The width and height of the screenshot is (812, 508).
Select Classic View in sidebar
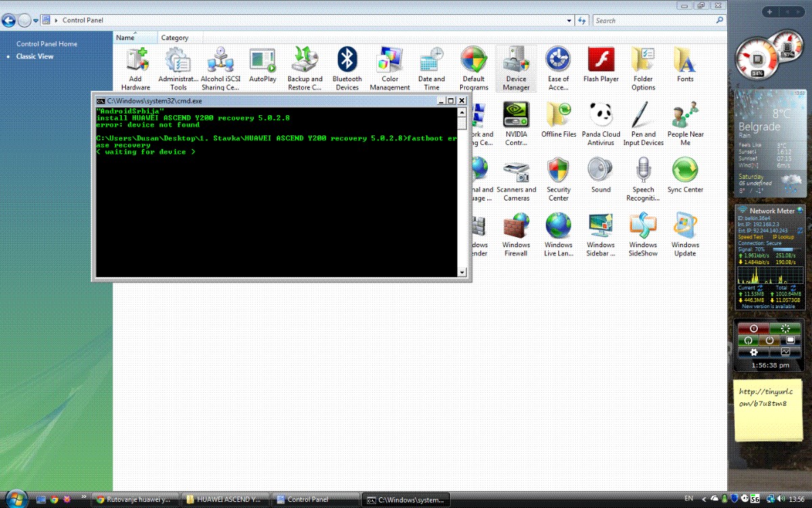[x=35, y=56]
